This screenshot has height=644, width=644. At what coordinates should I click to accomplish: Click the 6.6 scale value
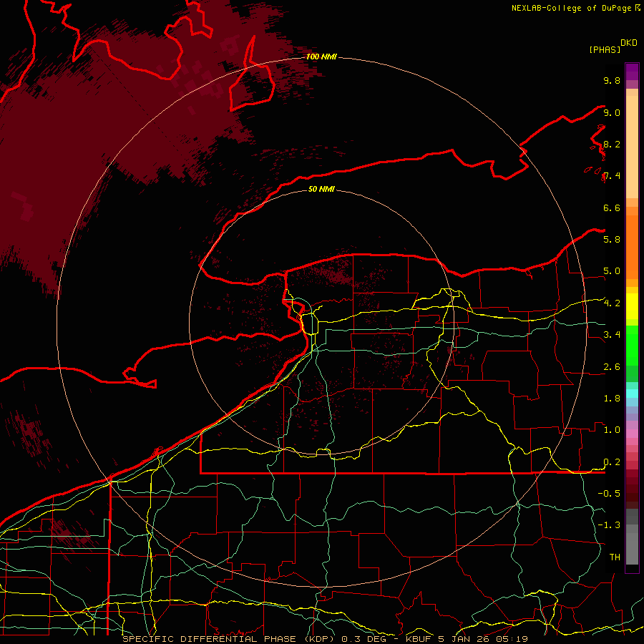612,208
